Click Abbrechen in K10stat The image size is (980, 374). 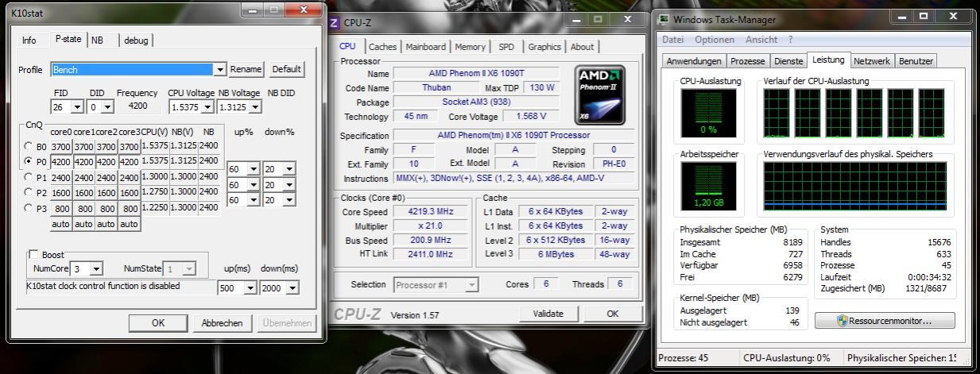click(222, 323)
